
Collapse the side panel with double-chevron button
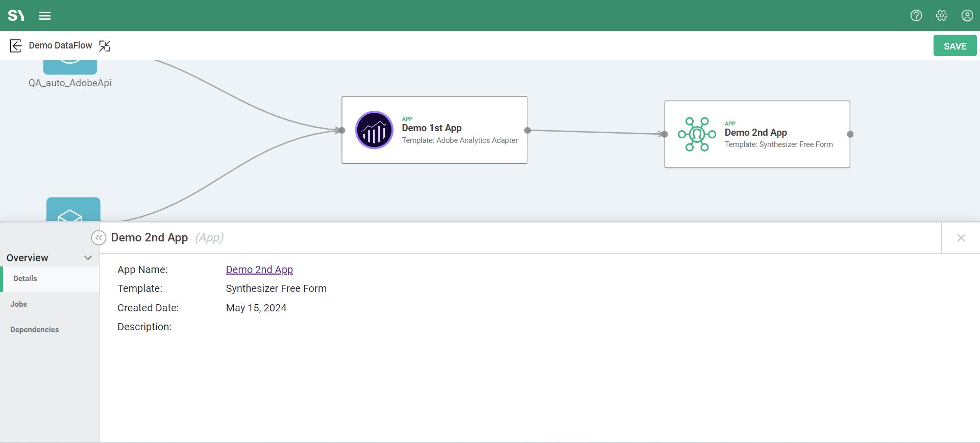pyautogui.click(x=99, y=238)
